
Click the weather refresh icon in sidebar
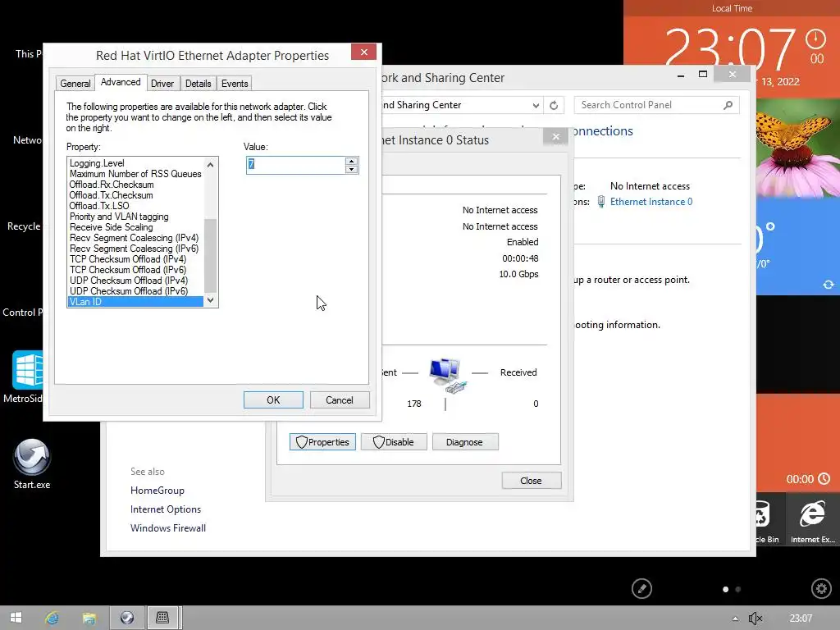tap(829, 285)
